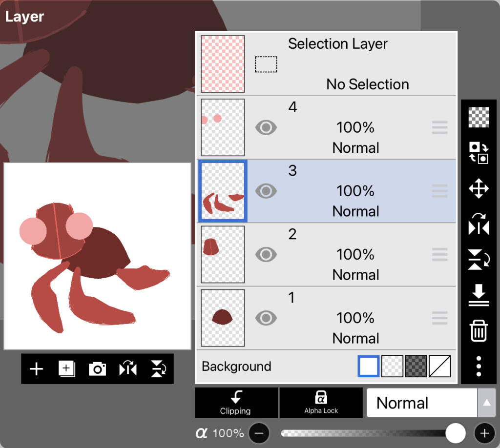Enable Clipping for the layer
The height and width of the screenshot is (448, 500).
(x=236, y=403)
